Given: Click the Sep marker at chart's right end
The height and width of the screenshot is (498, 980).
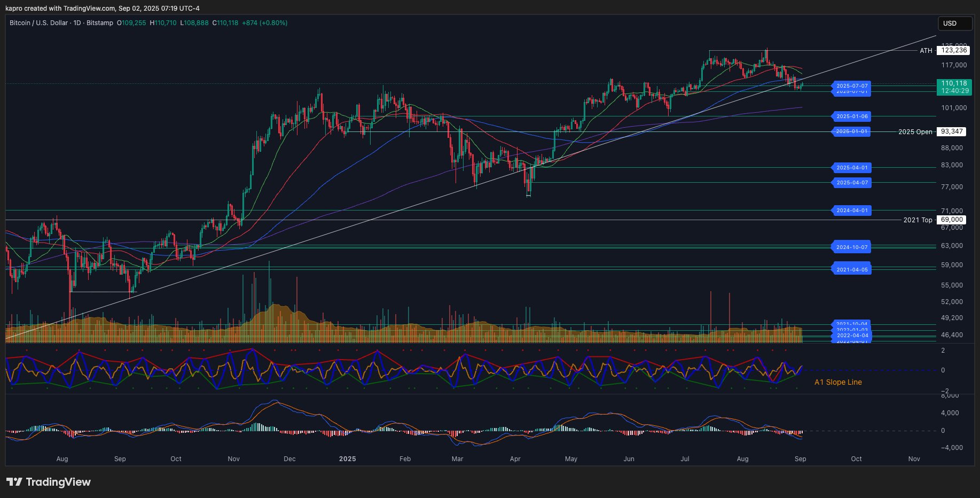Looking at the screenshot, I should (799, 459).
